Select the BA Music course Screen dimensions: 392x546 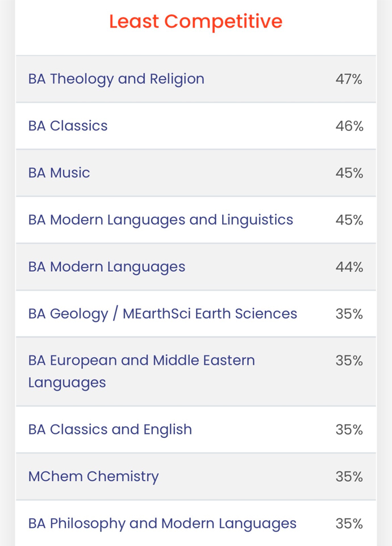point(59,173)
